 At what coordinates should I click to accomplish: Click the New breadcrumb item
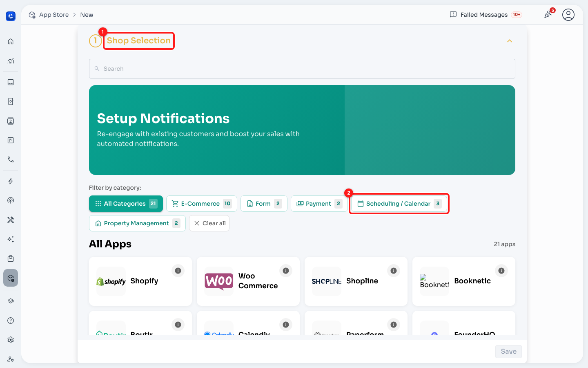[x=87, y=15]
